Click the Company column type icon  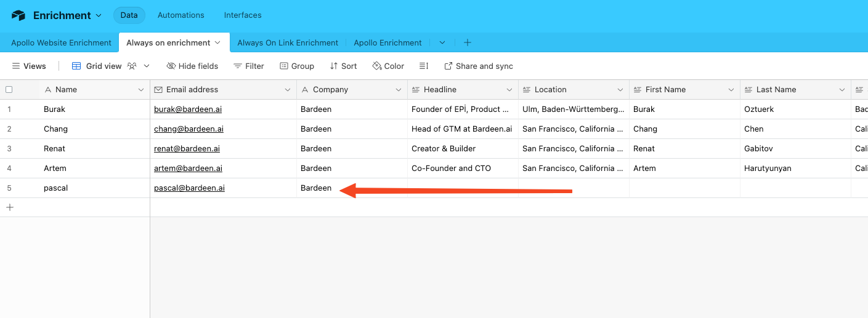[x=305, y=90]
